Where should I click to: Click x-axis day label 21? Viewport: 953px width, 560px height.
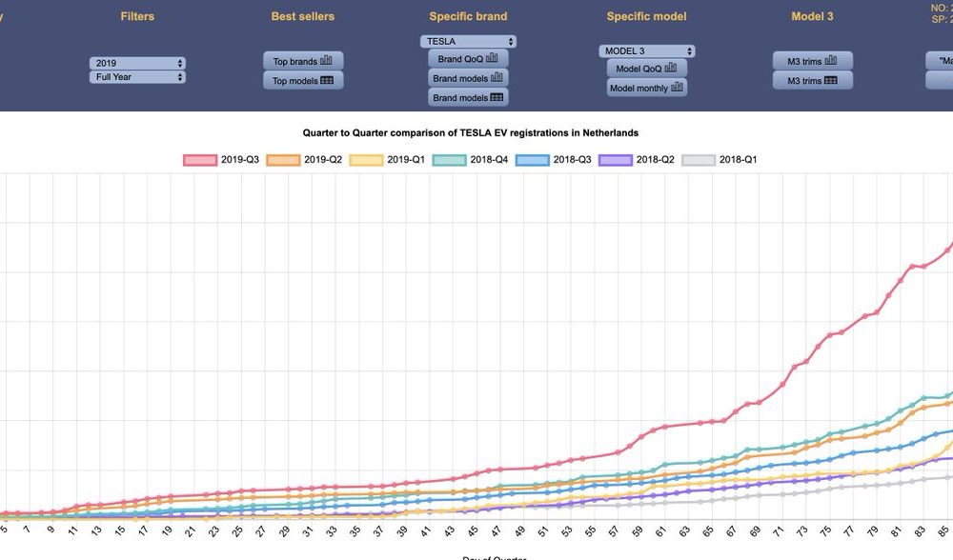pos(191,531)
